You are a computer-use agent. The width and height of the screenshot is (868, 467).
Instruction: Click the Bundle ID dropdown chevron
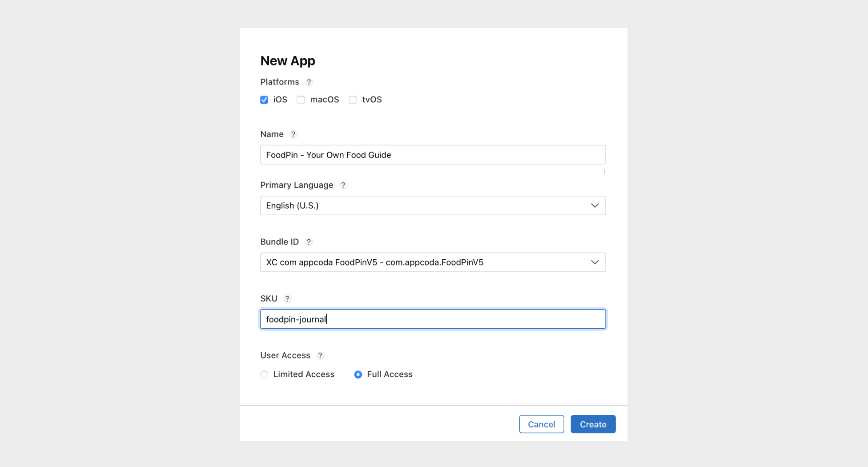click(x=595, y=262)
